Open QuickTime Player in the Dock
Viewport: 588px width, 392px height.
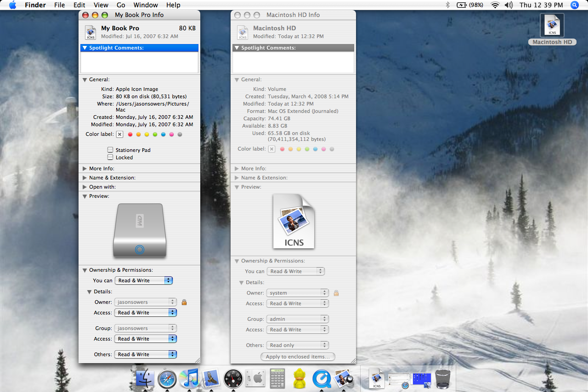pos(322,379)
